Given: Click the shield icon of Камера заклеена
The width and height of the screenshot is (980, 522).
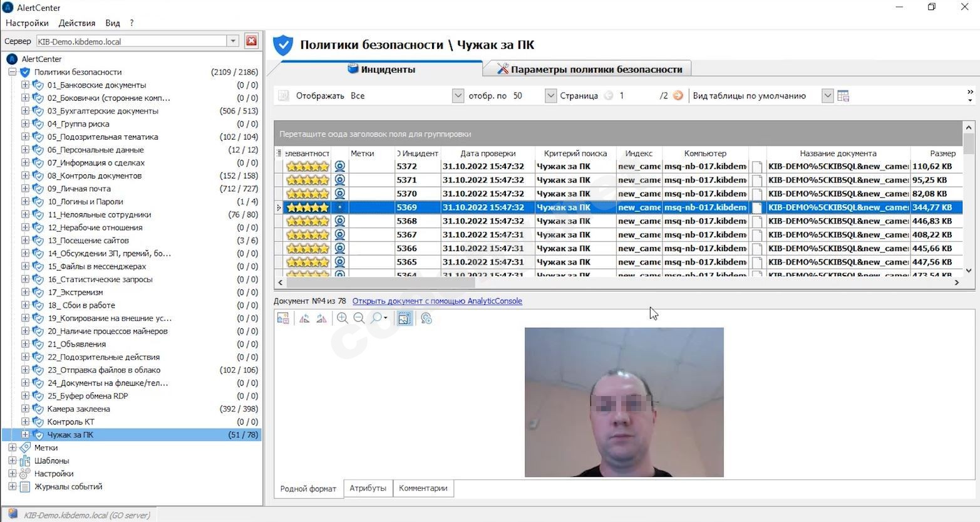Looking at the screenshot, I should click(x=38, y=409).
